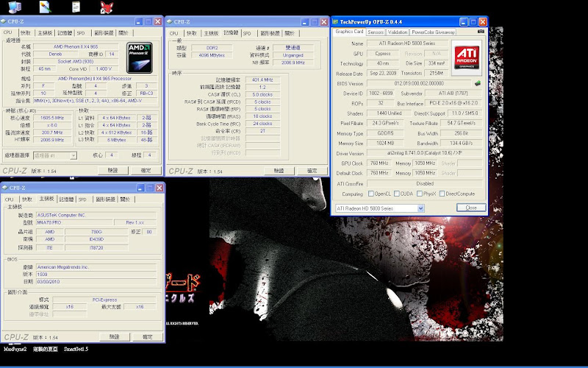Enable the PhysX checkbox
Viewport: 588px width, 368px height.
420,194
